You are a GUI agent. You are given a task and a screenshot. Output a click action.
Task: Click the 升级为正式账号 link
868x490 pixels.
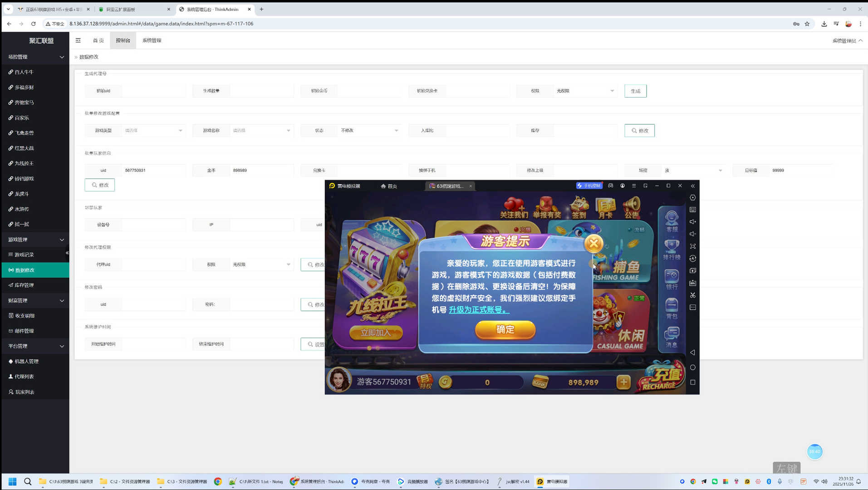click(479, 310)
